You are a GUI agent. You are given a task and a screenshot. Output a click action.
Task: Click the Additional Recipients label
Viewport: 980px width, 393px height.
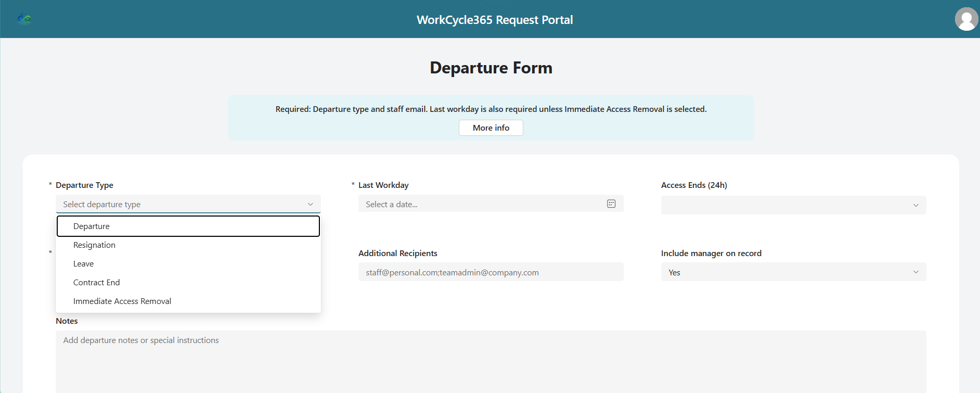coord(398,253)
